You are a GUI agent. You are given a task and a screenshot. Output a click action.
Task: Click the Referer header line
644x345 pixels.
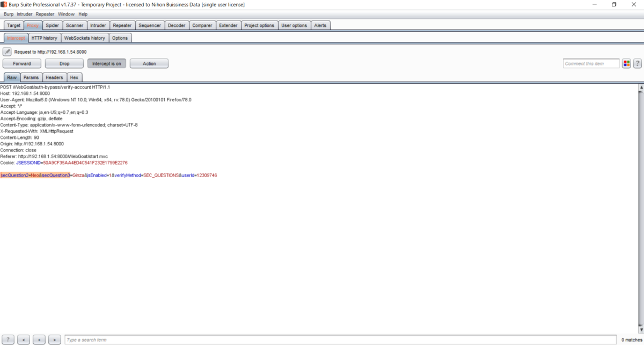[54, 156]
